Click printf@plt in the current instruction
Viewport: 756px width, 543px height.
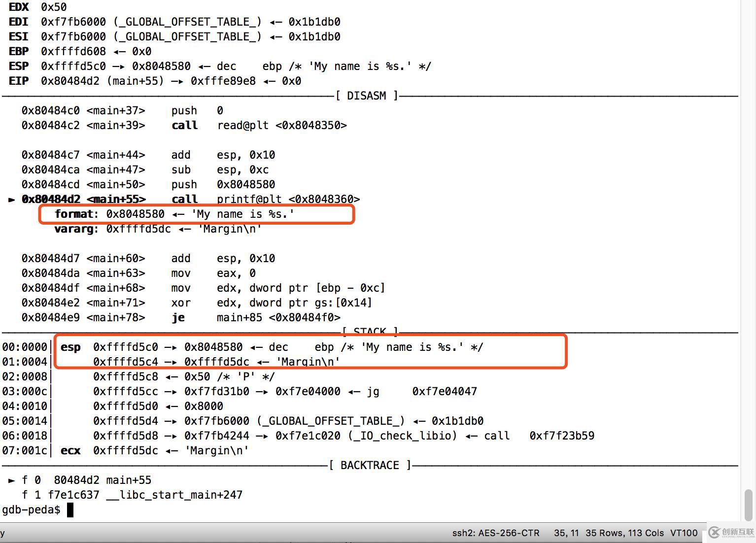(x=249, y=199)
